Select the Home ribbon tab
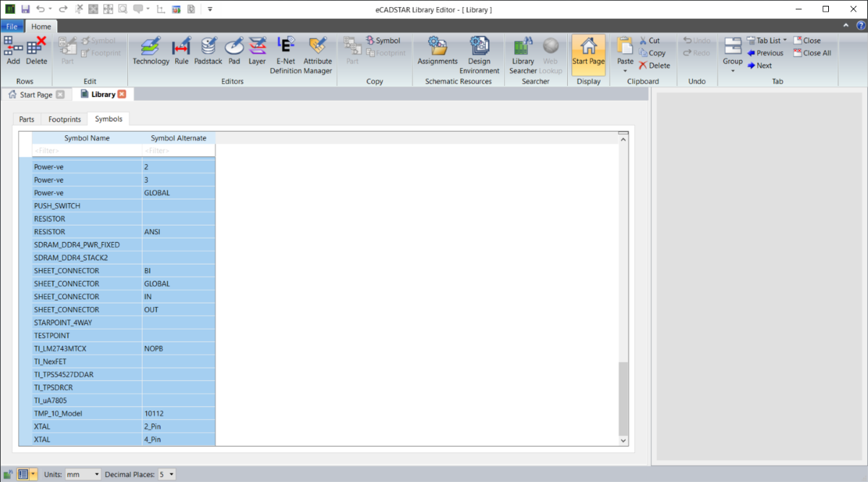Image resolution: width=868 pixels, height=482 pixels. click(x=41, y=26)
